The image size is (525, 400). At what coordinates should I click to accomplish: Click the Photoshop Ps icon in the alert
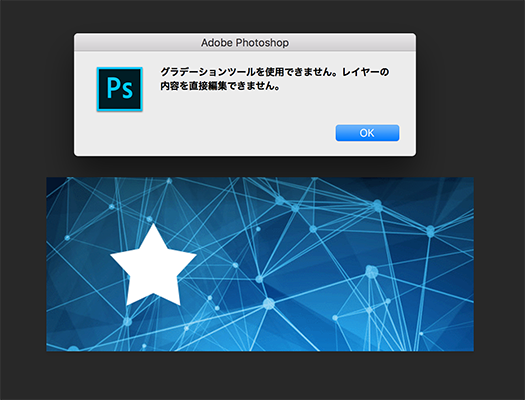click(x=120, y=89)
